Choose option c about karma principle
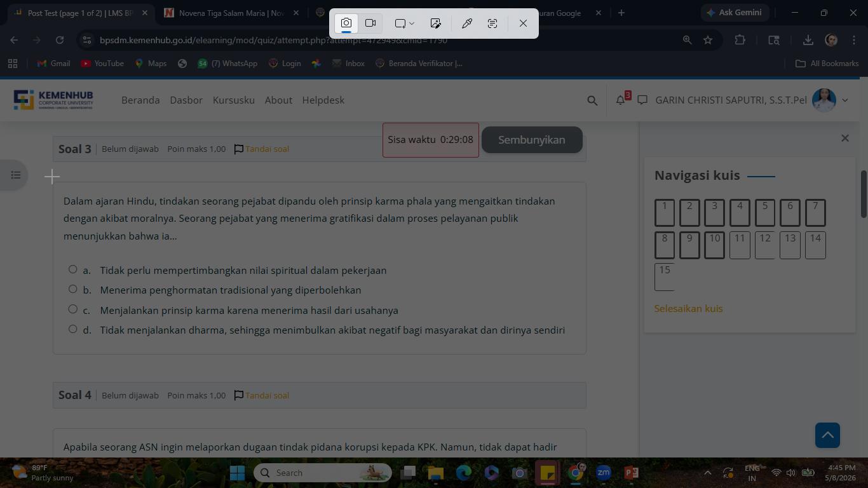The height and width of the screenshot is (488, 868). coord(73,309)
